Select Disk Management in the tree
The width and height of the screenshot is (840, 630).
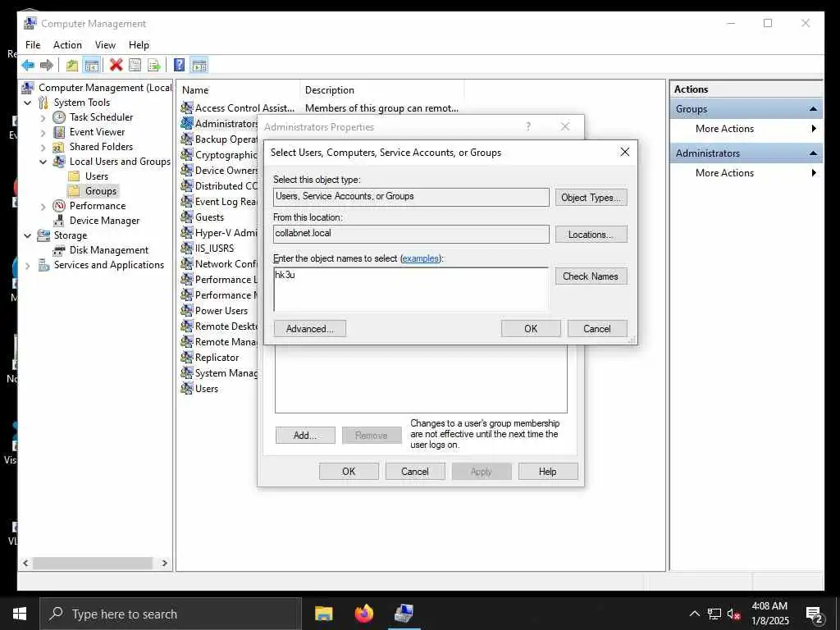[109, 250]
